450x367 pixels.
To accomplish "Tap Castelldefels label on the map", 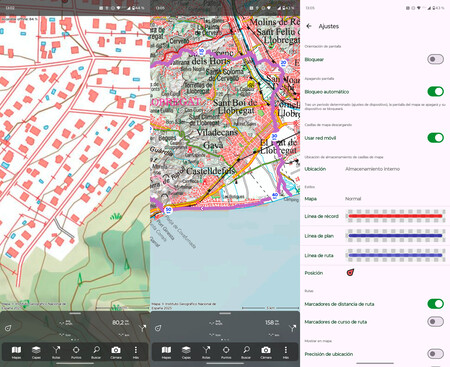I will (211, 171).
